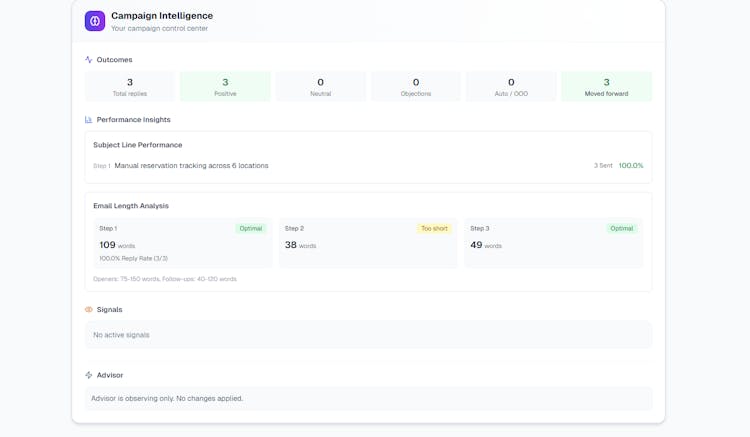The image size is (750, 437).
Task: Select the Step 2 email length card
Action: pyautogui.click(x=367, y=244)
